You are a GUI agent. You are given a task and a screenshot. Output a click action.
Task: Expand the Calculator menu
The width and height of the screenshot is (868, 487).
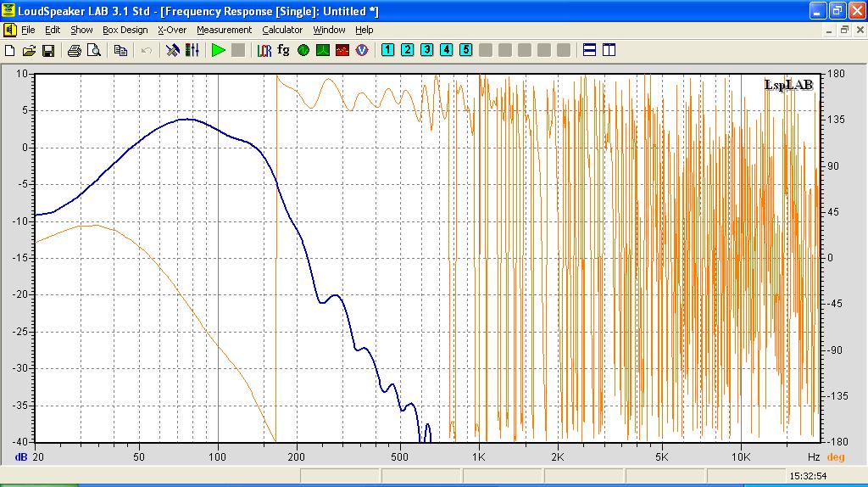[281, 30]
